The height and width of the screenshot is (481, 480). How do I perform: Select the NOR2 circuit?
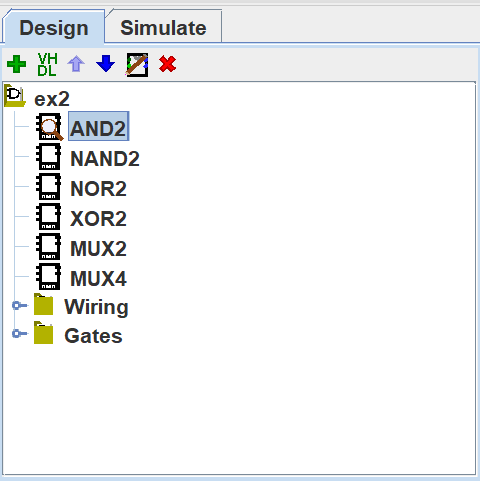98,189
